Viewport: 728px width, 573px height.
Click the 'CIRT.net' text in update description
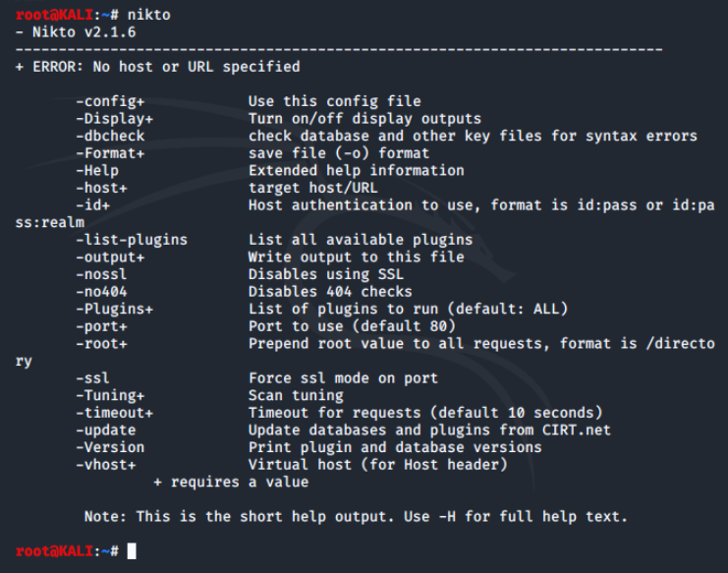point(576,430)
